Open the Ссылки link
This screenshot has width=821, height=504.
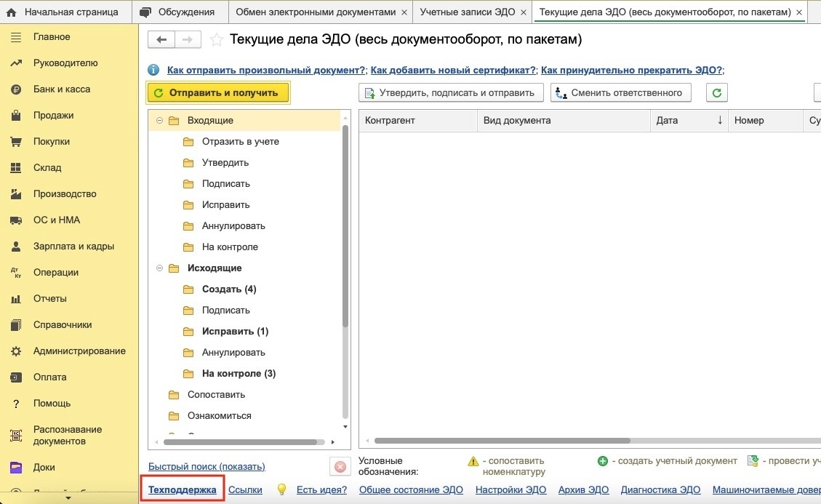tap(245, 490)
